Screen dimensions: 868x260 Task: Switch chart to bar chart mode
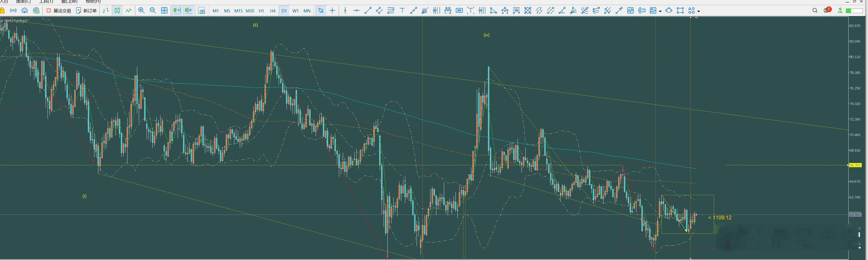click(106, 11)
